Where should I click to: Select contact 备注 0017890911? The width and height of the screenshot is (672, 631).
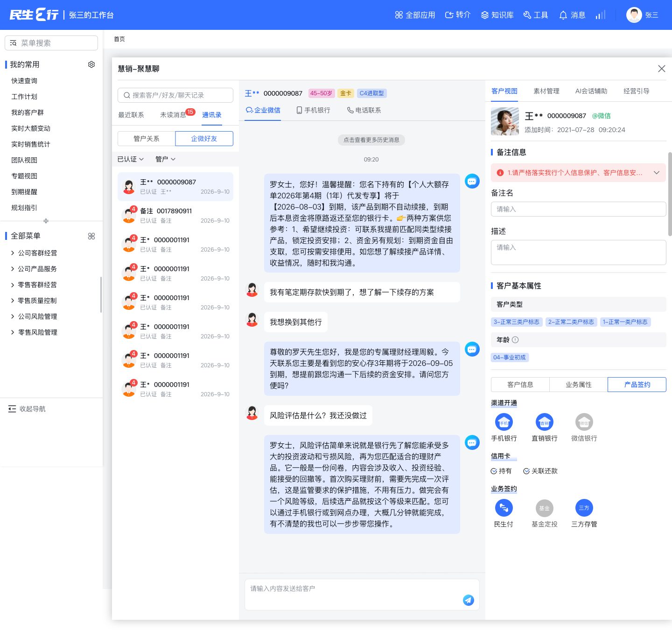pyautogui.click(x=175, y=216)
